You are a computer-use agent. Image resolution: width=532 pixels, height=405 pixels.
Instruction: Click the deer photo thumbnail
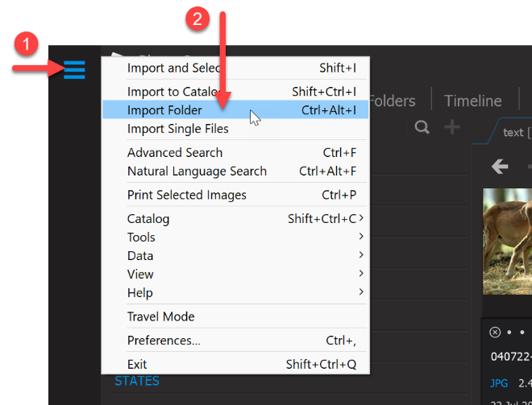tap(507, 242)
